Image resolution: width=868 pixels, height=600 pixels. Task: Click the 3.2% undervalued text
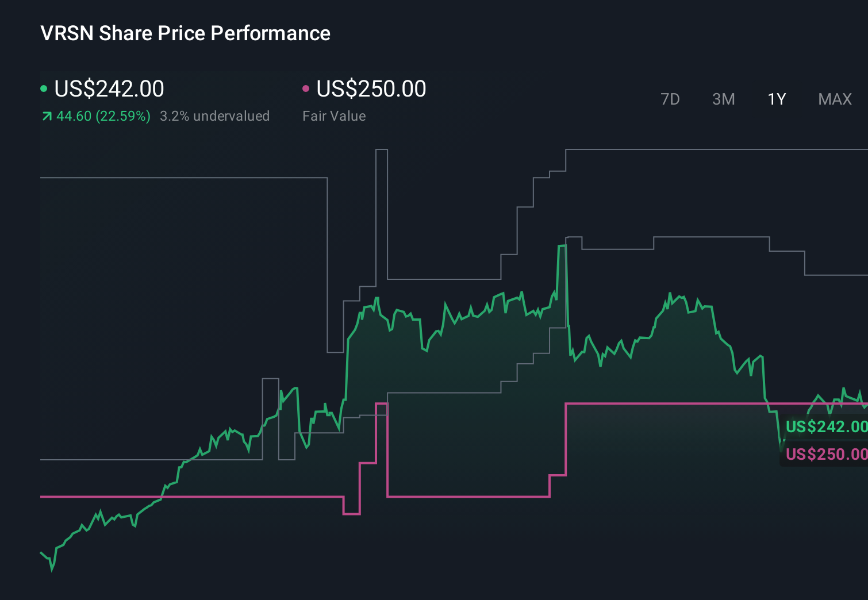[215, 116]
